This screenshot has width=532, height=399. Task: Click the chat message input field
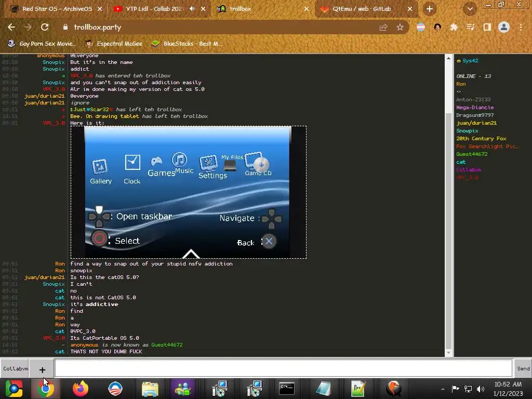click(x=283, y=368)
